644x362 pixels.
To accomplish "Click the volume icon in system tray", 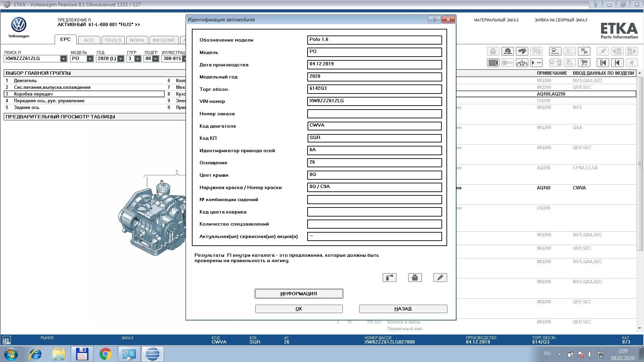I will click(591, 354).
